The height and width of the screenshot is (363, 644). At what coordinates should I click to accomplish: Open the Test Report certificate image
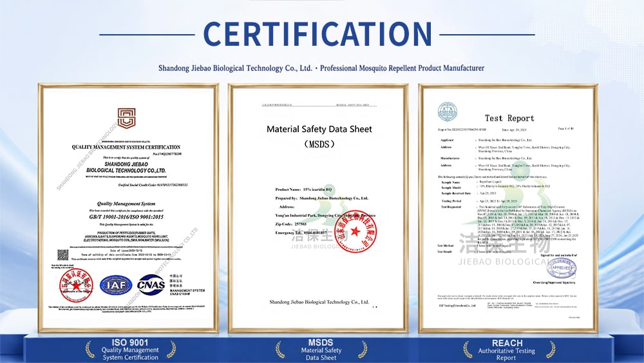click(508, 208)
